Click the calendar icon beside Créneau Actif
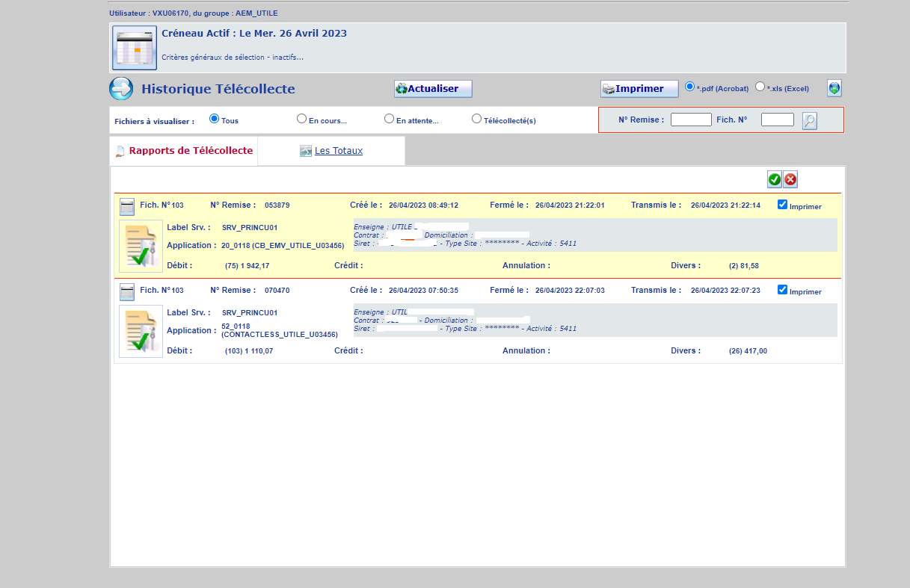This screenshot has height=588, width=910. (135, 47)
